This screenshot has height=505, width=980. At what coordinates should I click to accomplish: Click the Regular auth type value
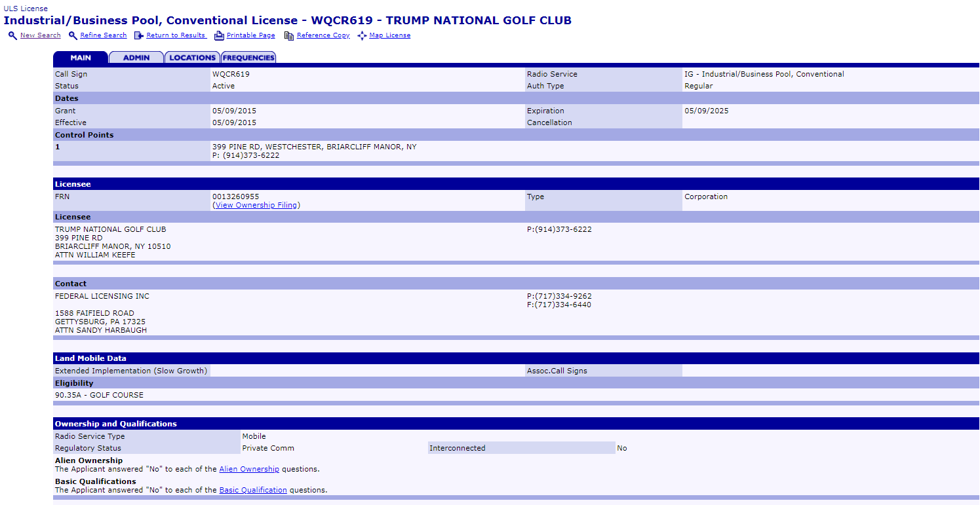pyautogui.click(x=699, y=86)
